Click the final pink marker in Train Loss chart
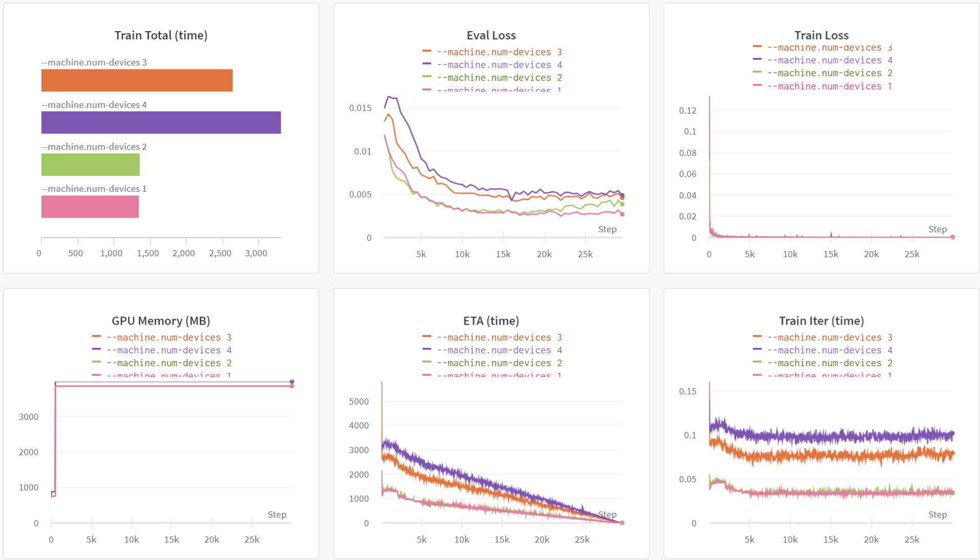 click(x=952, y=237)
